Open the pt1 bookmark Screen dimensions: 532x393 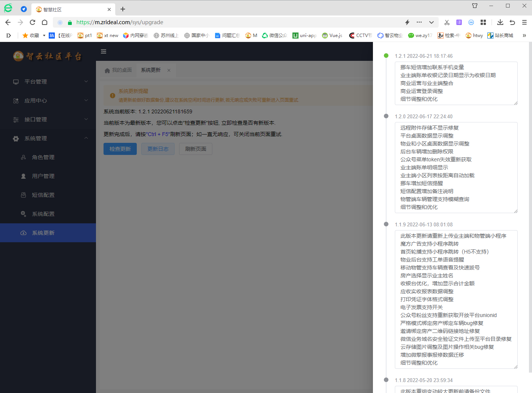(85, 36)
